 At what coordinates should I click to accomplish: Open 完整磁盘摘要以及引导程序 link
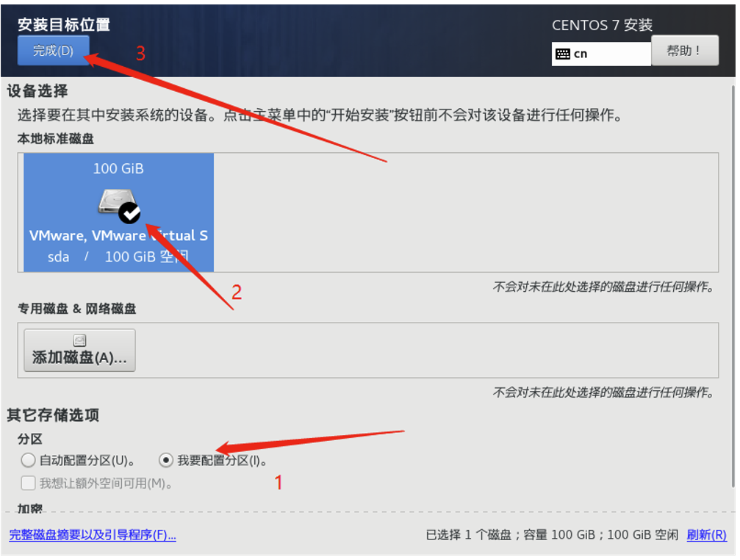pyautogui.click(x=93, y=535)
